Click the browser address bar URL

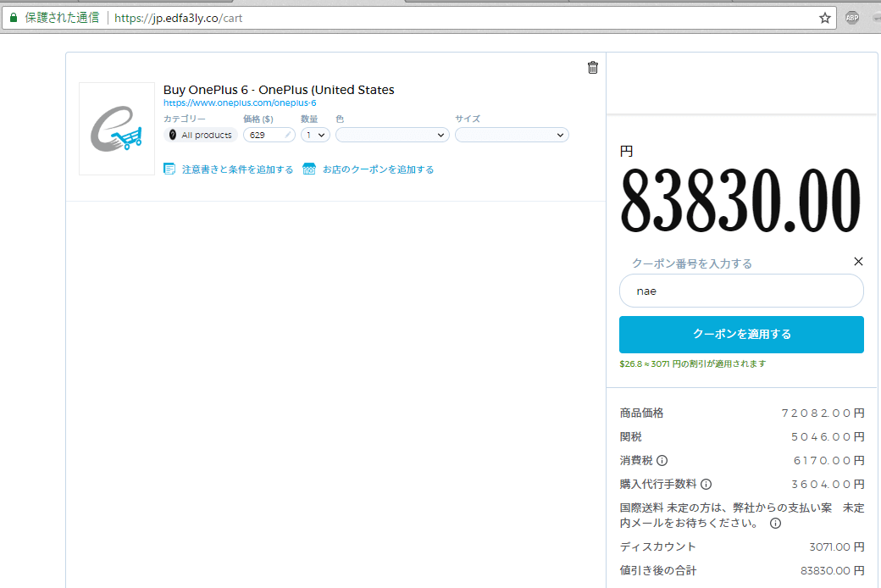(179, 18)
